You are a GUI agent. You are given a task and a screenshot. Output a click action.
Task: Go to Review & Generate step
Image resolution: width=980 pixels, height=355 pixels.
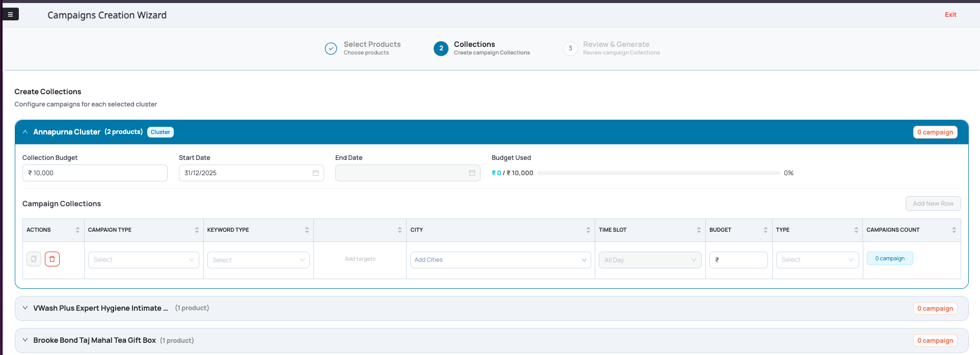[x=616, y=44]
